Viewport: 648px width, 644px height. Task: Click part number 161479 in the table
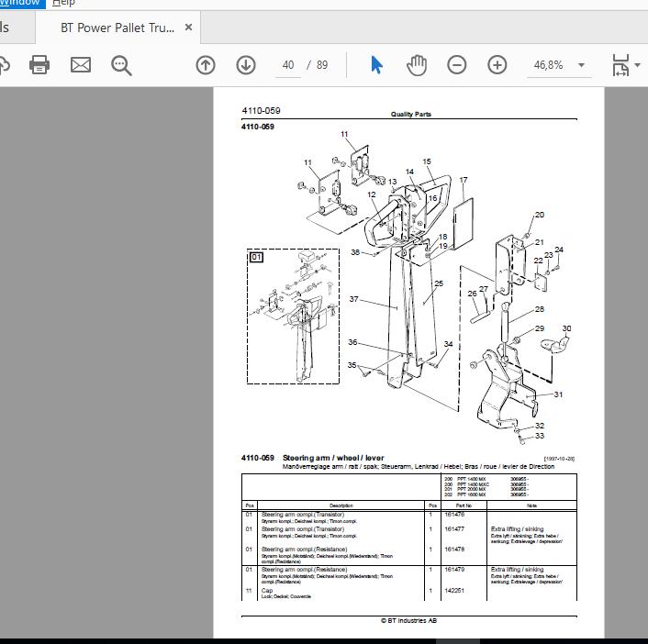tap(454, 569)
